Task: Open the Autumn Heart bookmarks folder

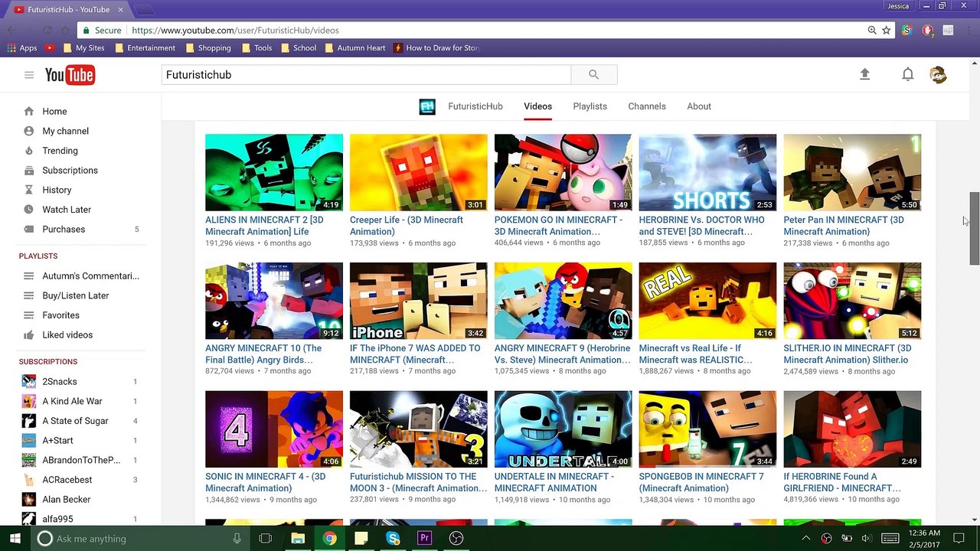Action: [x=354, y=47]
